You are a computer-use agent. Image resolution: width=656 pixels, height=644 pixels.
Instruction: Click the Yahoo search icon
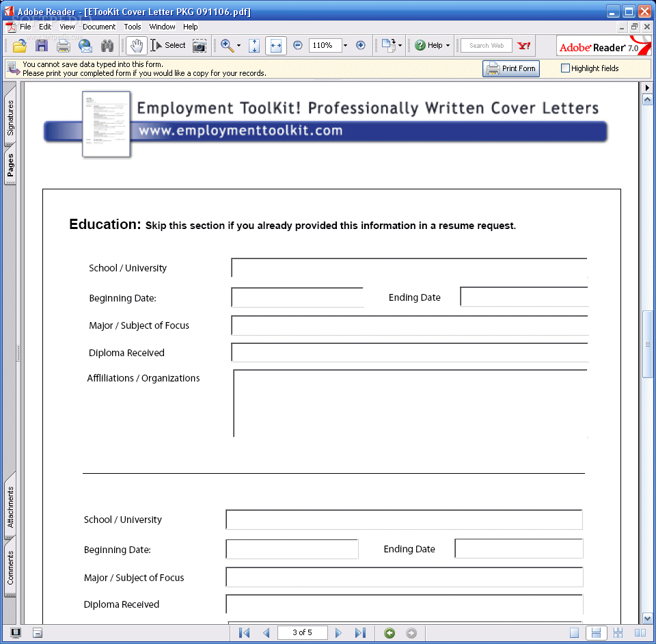tap(523, 46)
